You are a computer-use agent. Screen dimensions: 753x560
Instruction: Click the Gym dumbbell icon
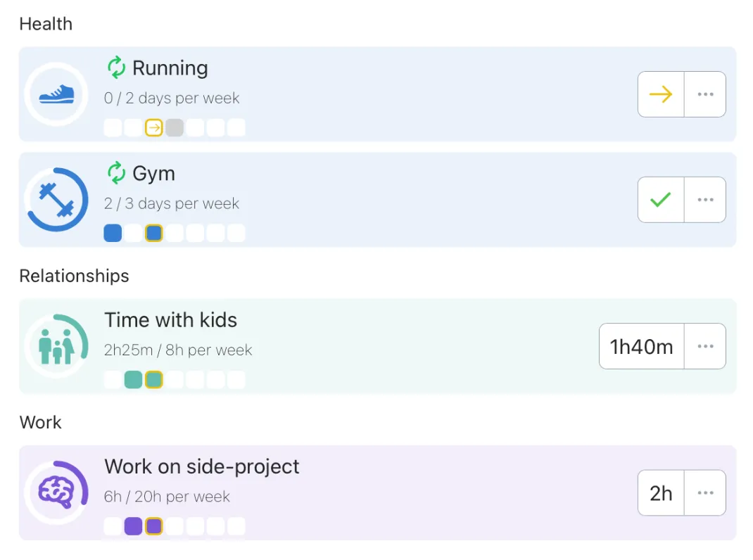pyautogui.click(x=56, y=200)
